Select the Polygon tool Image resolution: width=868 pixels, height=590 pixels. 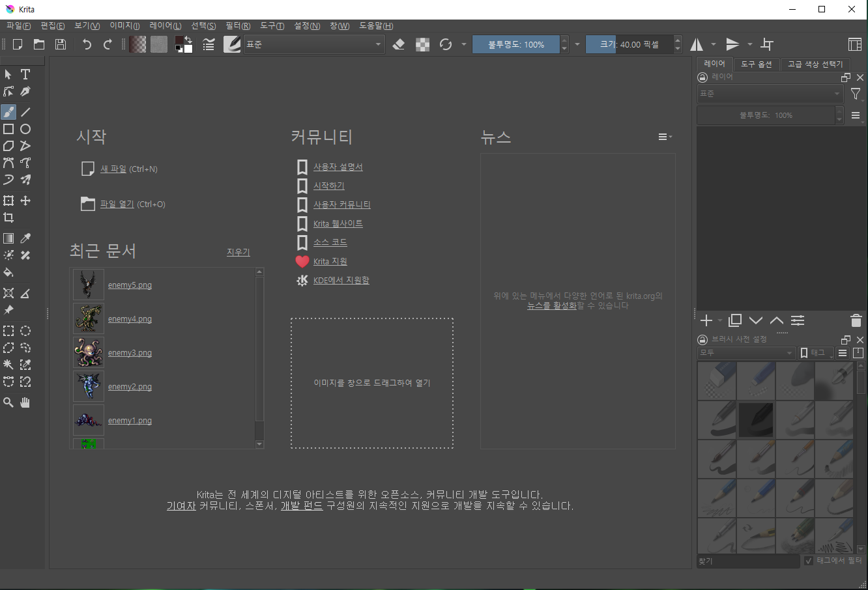pyautogui.click(x=8, y=146)
